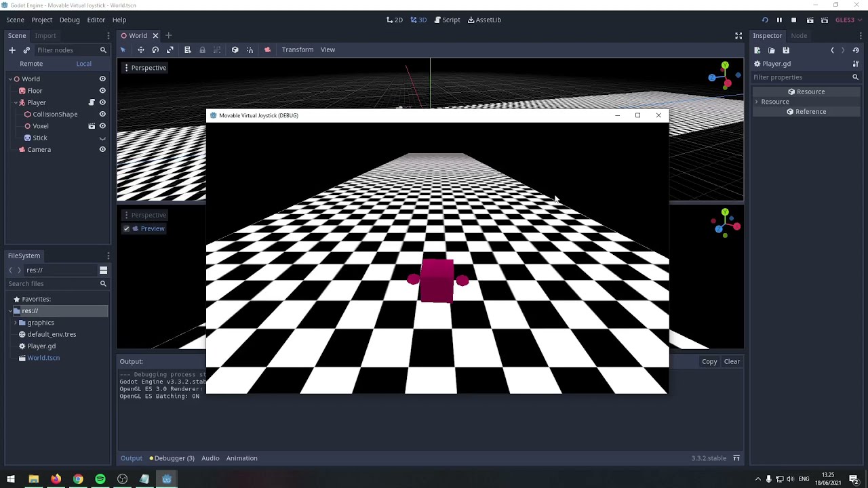Hide the World node
The height and width of the screenshot is (488, 868).
click(x=102, y=79)
